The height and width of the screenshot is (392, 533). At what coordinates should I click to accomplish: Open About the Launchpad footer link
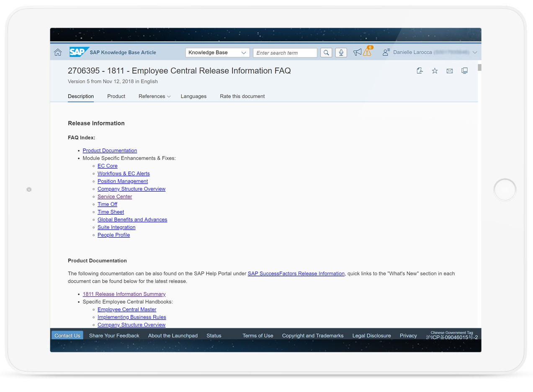click(173, 336)
